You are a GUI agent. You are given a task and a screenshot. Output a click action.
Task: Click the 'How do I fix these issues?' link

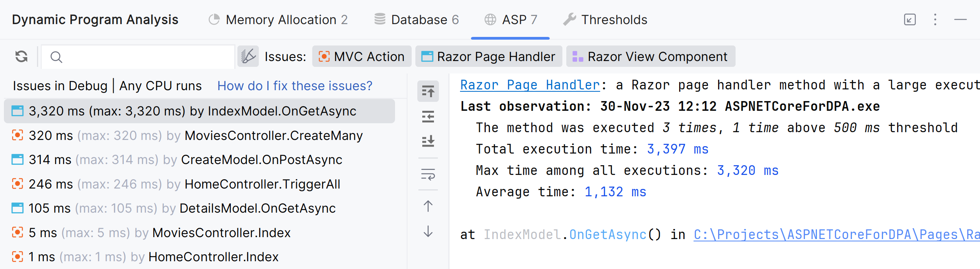(295, 86)
